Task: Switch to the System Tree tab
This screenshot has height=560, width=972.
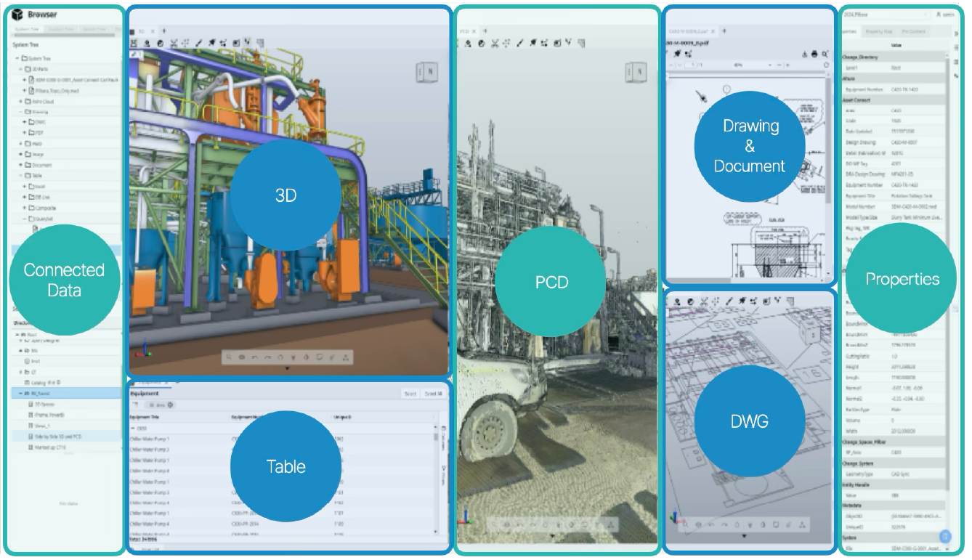Action: (28, 29)
